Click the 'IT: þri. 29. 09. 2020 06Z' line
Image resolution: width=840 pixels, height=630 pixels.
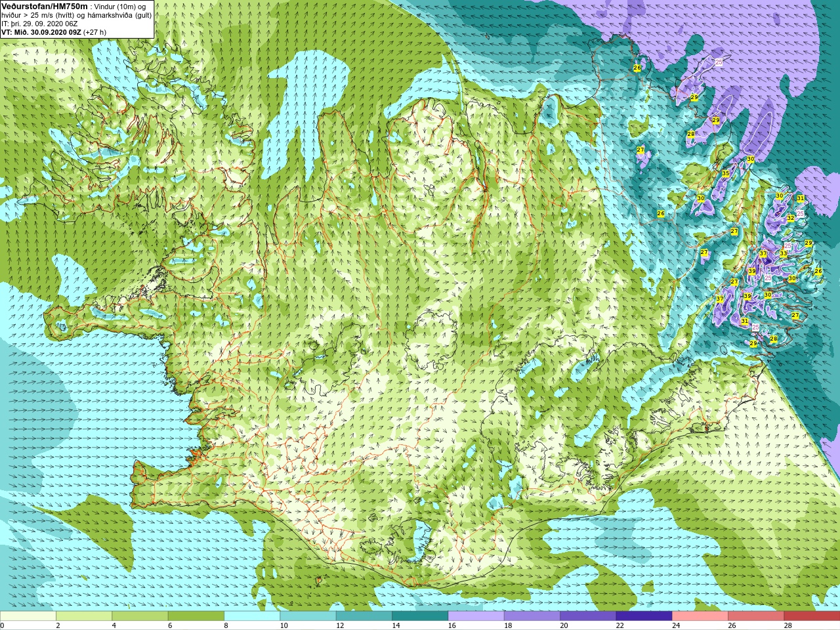39,24
